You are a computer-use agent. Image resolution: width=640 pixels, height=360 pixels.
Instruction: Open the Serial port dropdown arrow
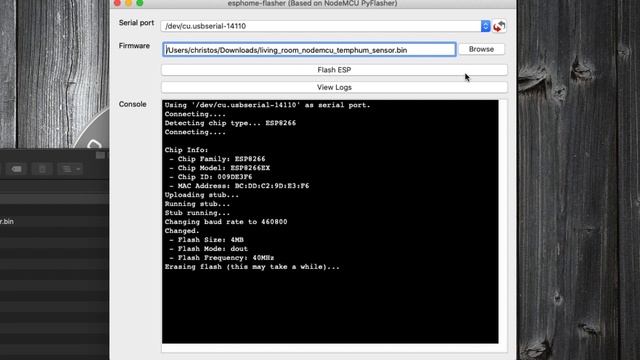(485, 26)
